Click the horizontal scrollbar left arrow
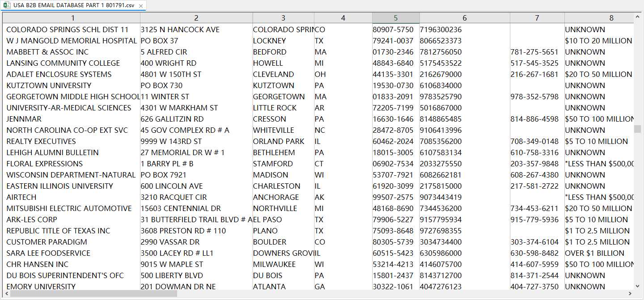Viewport: 644px width, 300px height. tap(6, 294)
